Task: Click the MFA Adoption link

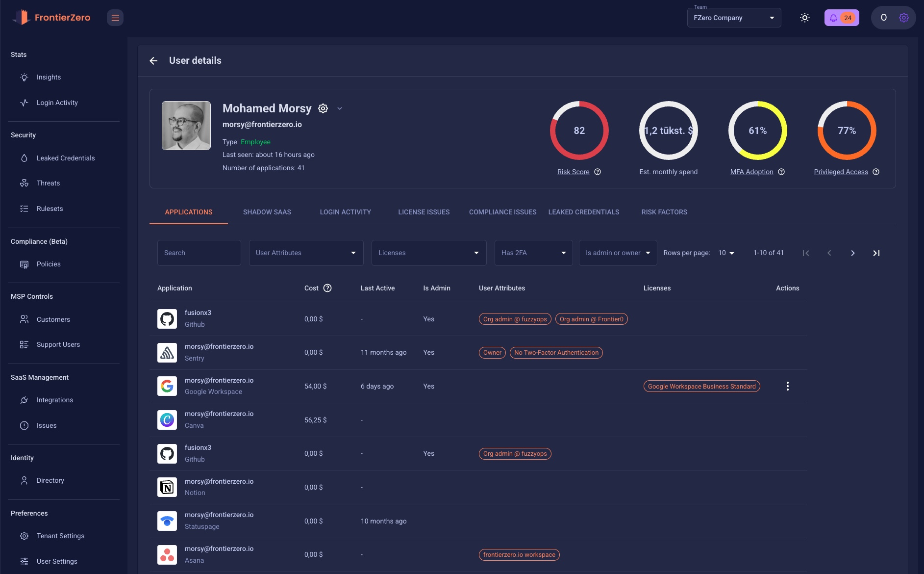Action: [751, 172]
